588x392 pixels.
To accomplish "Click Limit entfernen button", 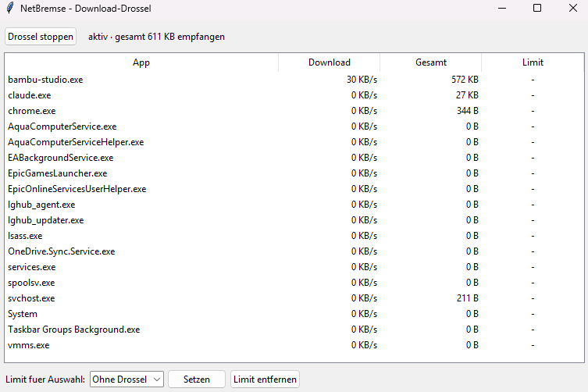I will (265, 380).
